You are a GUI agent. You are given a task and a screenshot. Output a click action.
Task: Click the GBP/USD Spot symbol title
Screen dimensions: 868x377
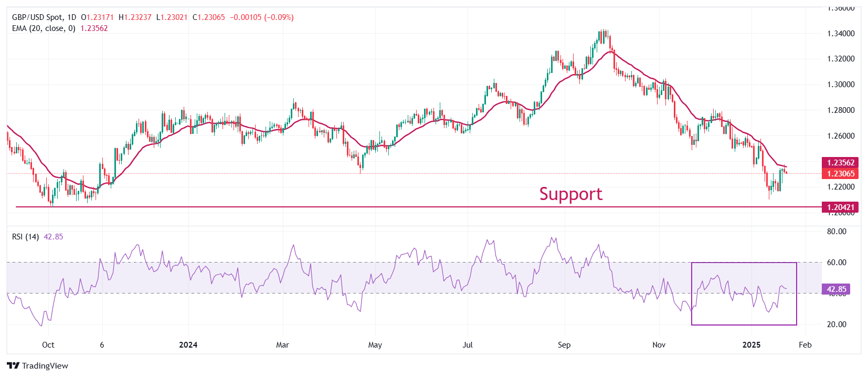pos(37,17)
